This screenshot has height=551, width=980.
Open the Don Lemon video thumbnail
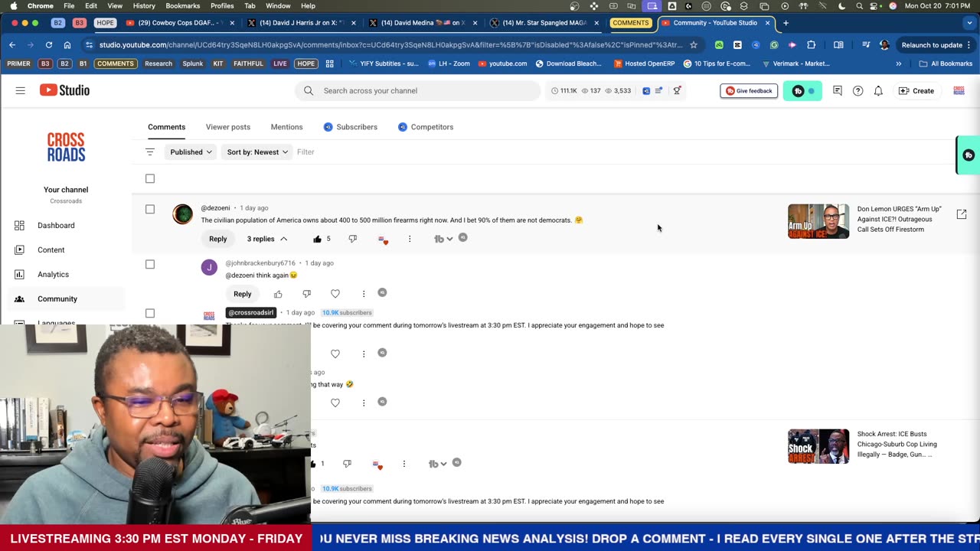(x=818, y=221)
